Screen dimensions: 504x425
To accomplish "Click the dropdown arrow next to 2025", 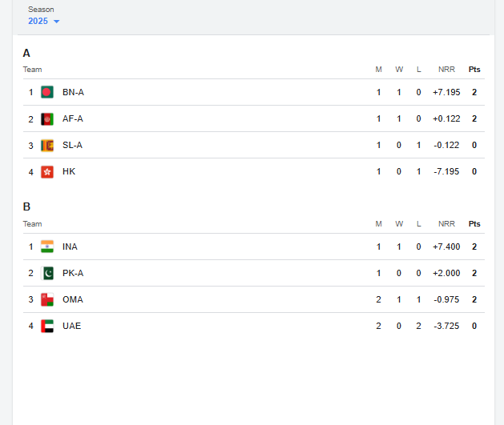I will [56, 22].
